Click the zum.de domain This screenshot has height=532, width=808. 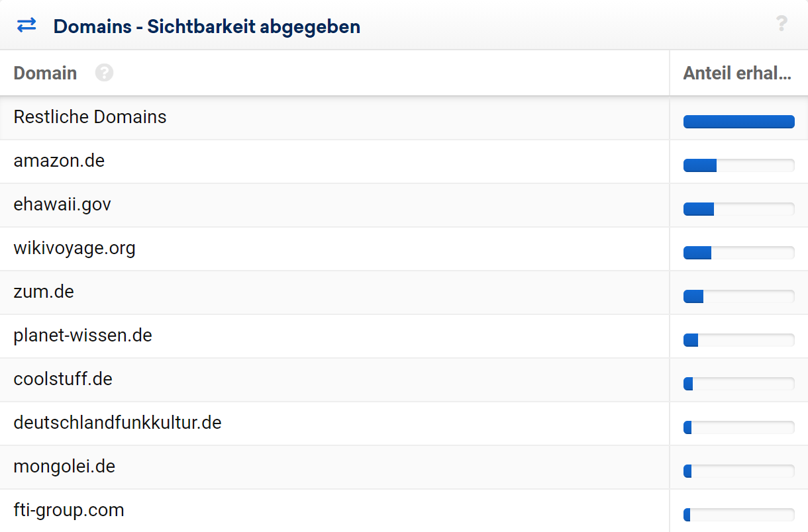tap(44, 292)
